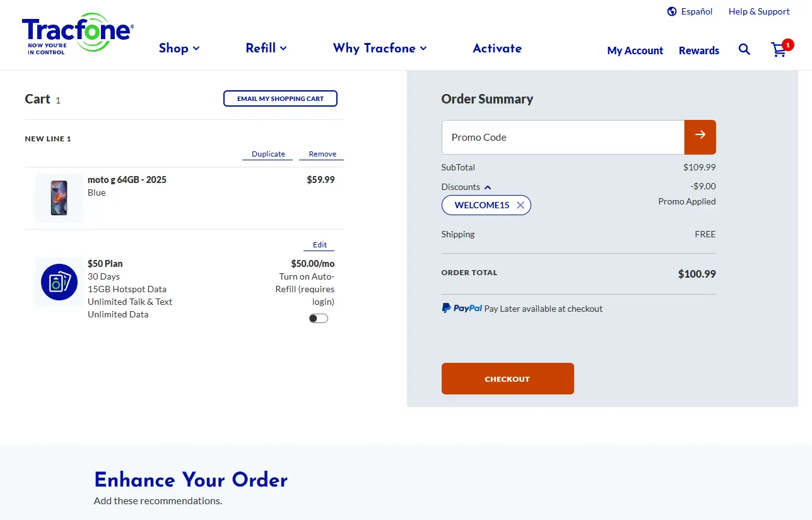
Task: Open the shopping cart icon
Action: [779, 50]
